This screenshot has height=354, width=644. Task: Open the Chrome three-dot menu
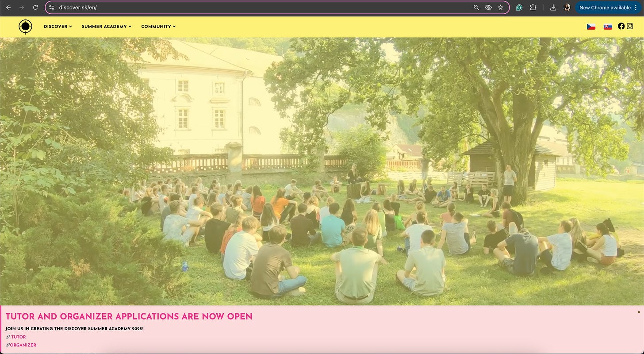[636, 8]
